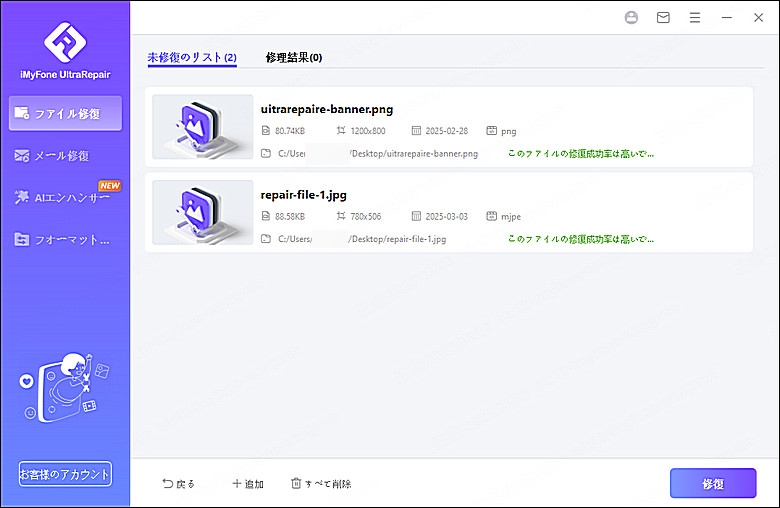
Task: Click green success-rate note for repair-file-1.jpg
Action: coord(581,239)
